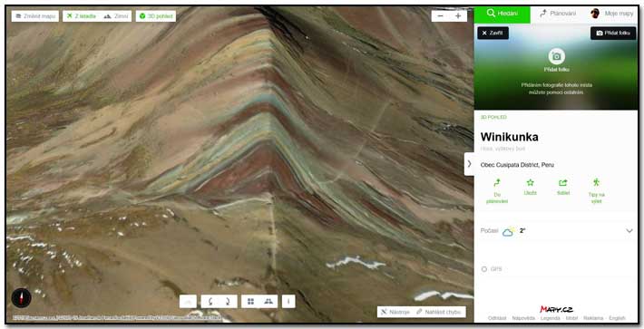Share the place using Sdílet icon
This screenshot has height=329, width=644.
(563, 186)
